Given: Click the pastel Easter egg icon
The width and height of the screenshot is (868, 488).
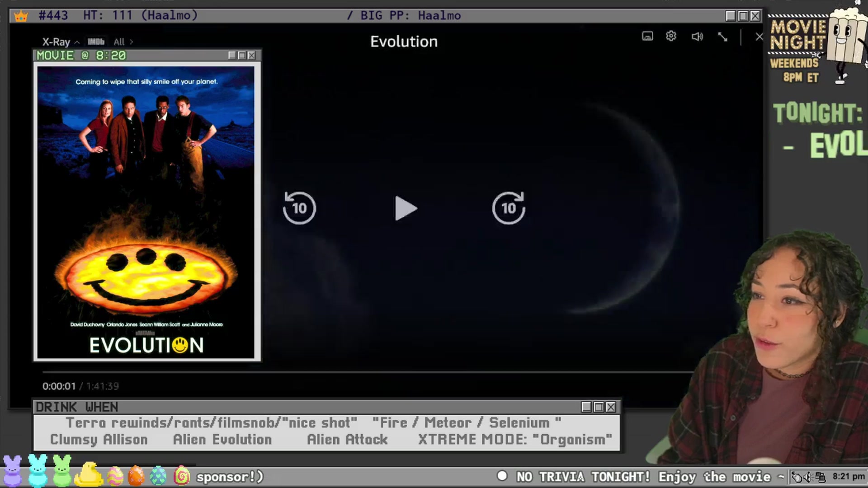Looking at the screenshot, I should (x=114, y=476).
